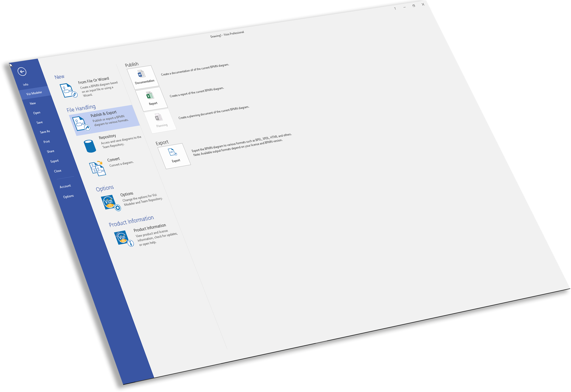Click the Repository database cylinder icon
The height and width of the screenshot is (392, 571).
point(90,146)
